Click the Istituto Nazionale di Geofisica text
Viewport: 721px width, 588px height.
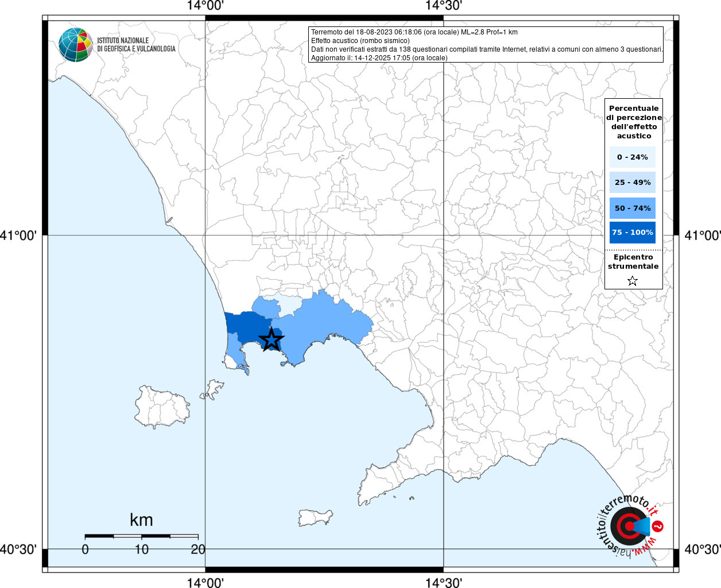[136, 45]
